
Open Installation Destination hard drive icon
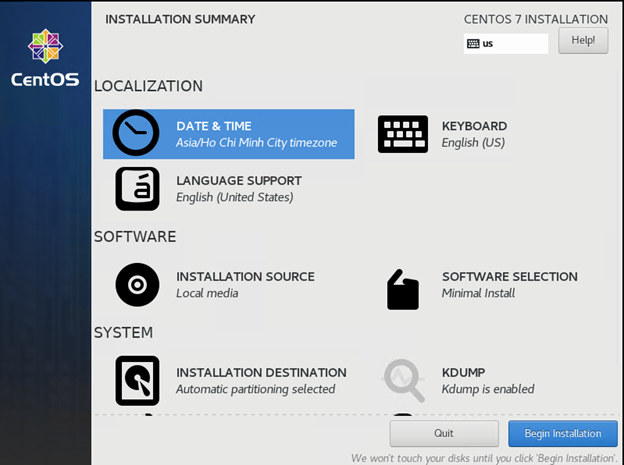(137, 381)
